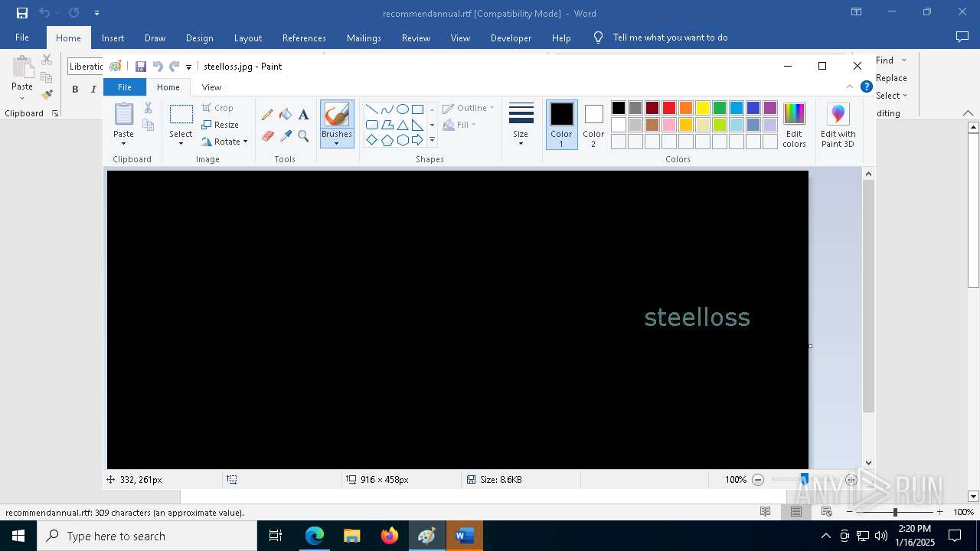This screenshot has width=980, height=551.
Task: Open Customize Quick Access Toolbar dropdown in Paint
Action: (x=188, y=67)
